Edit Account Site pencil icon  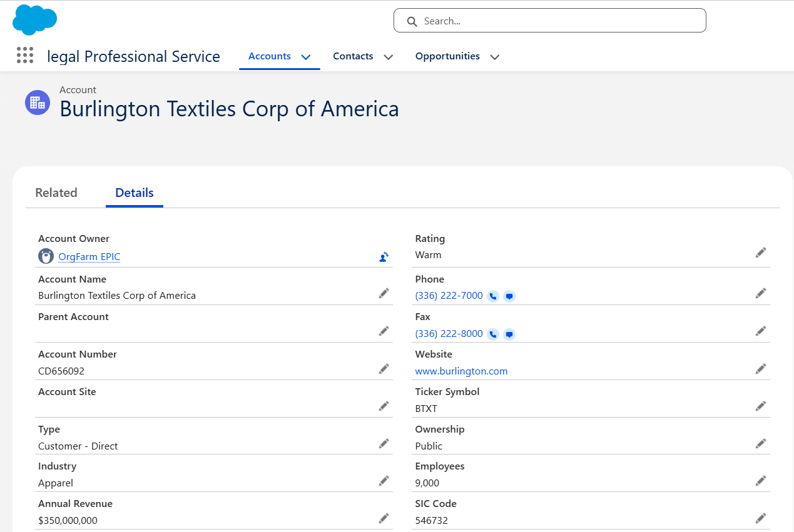click(384, 406)
